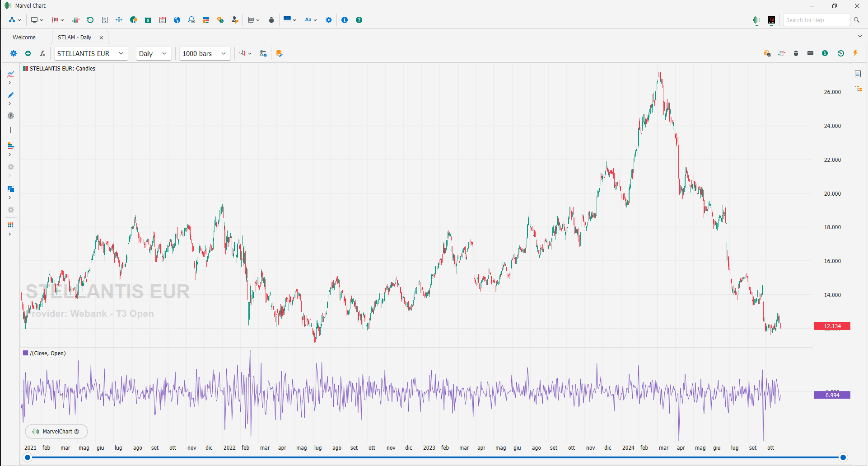Image resolution: width=868 pixels, height=466 pixels.
Task: Click the list with gear options icon
Action: [x=263, y=53]
